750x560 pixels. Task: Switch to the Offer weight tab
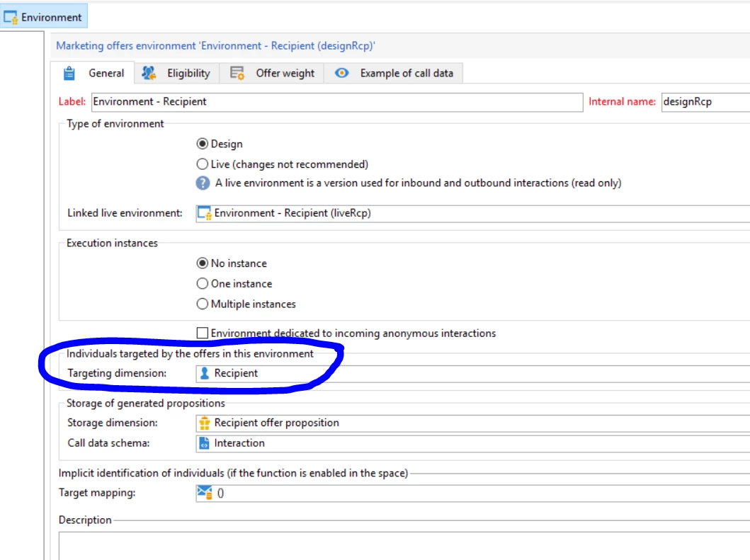272,73
